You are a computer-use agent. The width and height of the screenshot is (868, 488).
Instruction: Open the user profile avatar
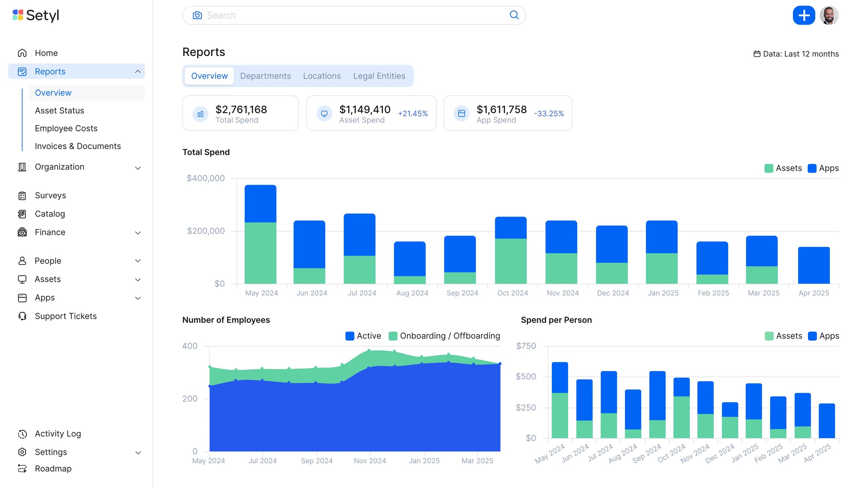pyautogui.click(x=829, y=15)
